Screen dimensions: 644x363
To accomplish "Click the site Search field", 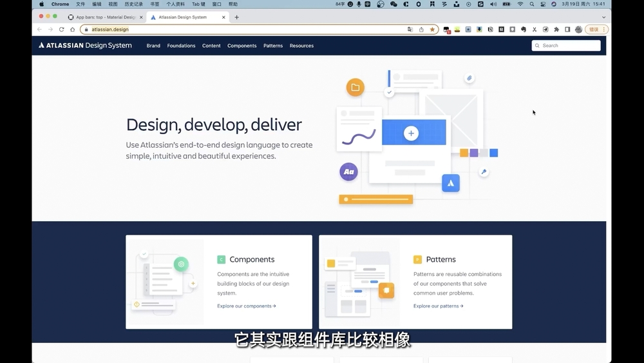I will [566, 46].
